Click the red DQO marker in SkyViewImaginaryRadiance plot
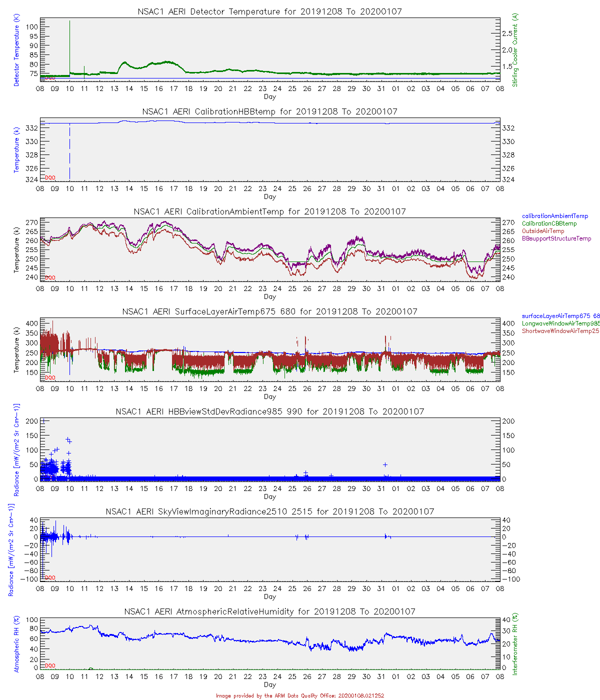Image resolution: width=600 pixels, height=700 pixels. (x=50, y=577)
